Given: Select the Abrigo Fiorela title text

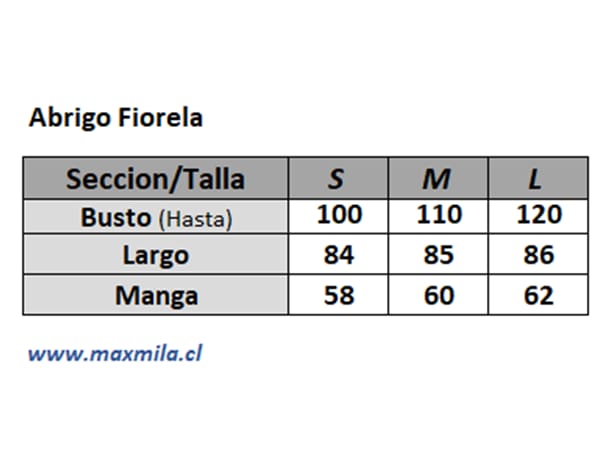Looking at the screenshot, I should 116,117.
